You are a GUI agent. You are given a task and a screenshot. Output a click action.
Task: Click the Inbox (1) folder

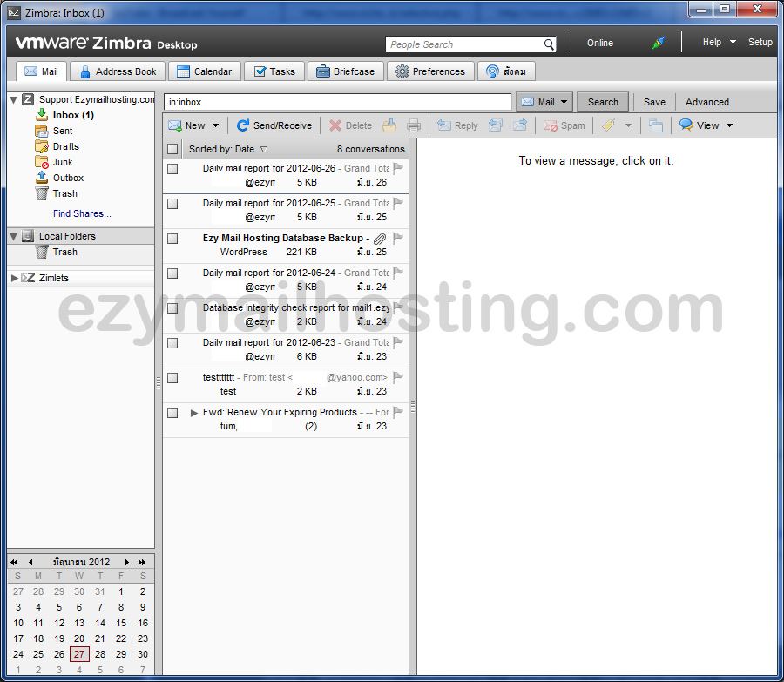(73, 115)
